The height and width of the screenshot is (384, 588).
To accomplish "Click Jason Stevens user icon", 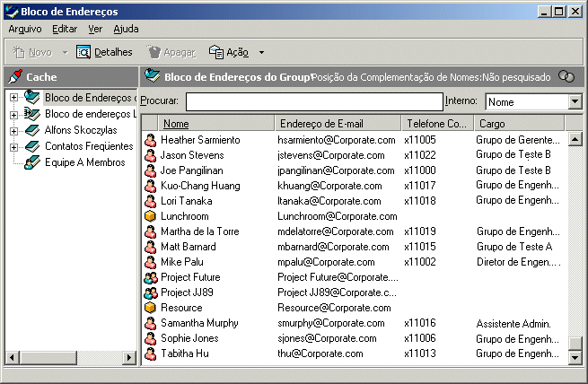I will click(x=151, y=155).
